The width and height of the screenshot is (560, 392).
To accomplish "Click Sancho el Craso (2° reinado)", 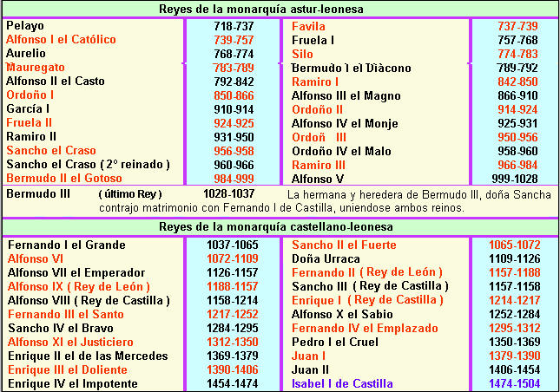I will click(88, 164).
